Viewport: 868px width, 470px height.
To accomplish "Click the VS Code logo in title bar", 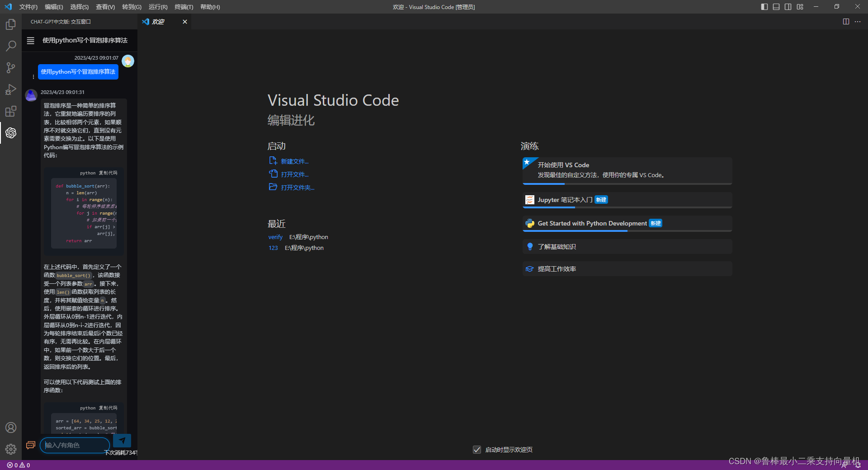I will pyautogui.click(x=8, y=7).
